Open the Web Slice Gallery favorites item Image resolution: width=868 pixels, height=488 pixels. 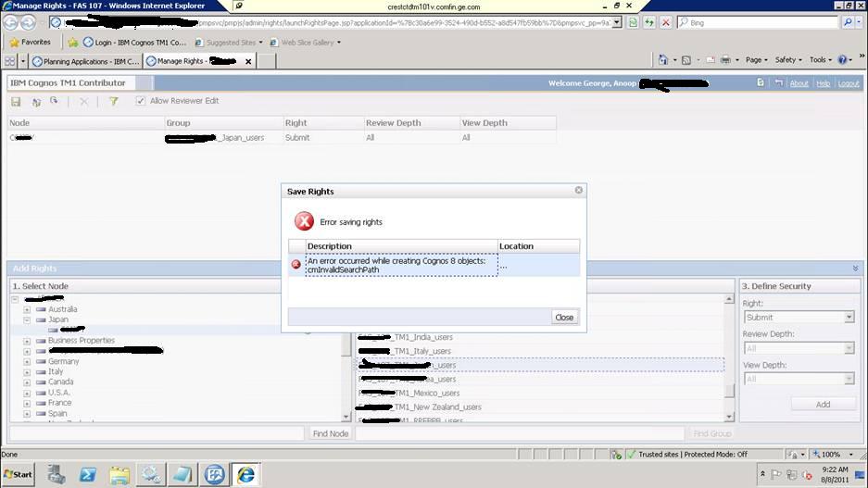(x=305, y=42)
